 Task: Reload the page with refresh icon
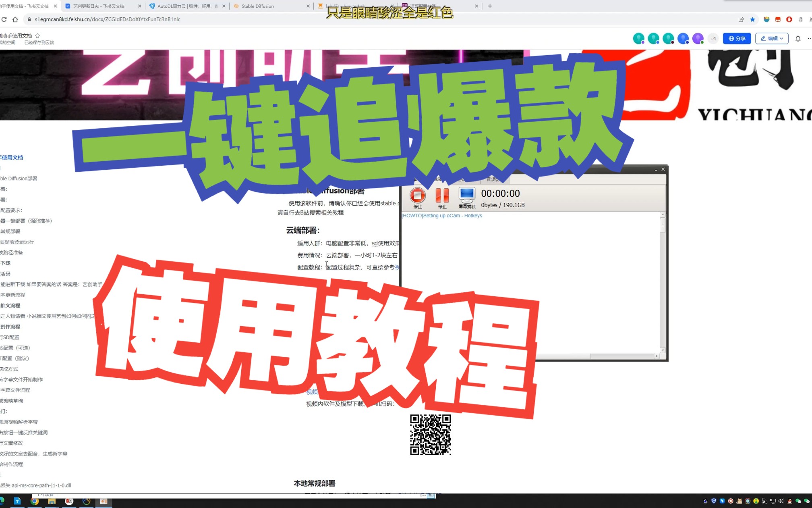(x=4, y=19)
